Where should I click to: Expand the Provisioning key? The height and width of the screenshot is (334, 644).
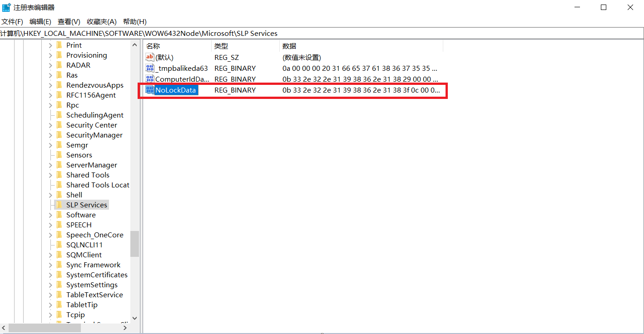pyautogui.click(x=50, y=55)
